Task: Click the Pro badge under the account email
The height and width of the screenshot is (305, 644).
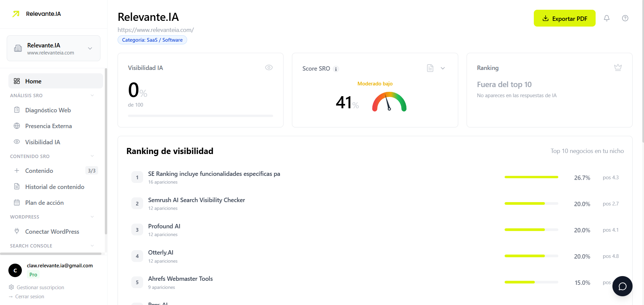Action: [x=33, y=274]
